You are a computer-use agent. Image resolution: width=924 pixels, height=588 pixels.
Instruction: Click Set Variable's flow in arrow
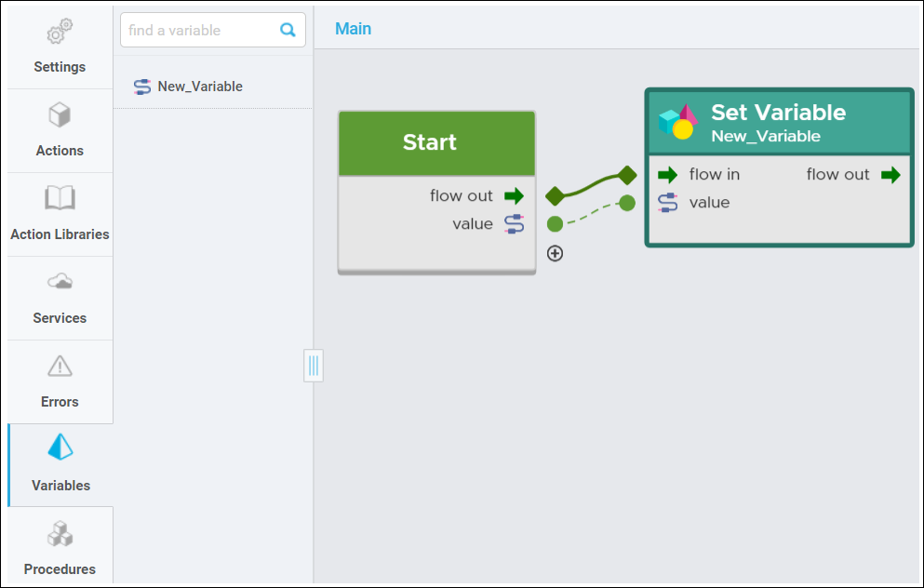tap(668, 174)
